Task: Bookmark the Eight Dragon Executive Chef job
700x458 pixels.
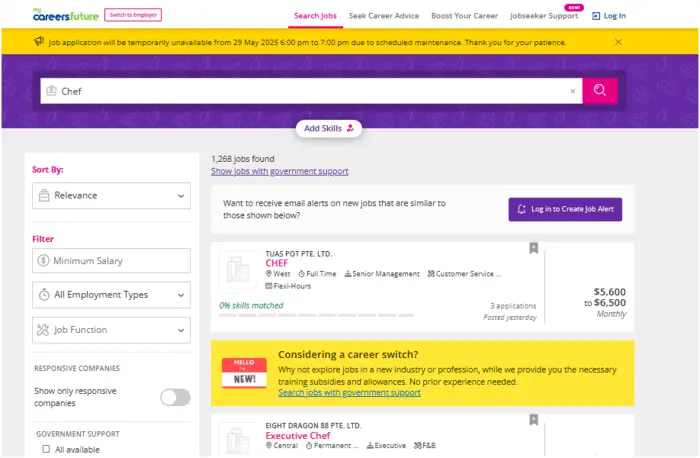Action: 533,420
